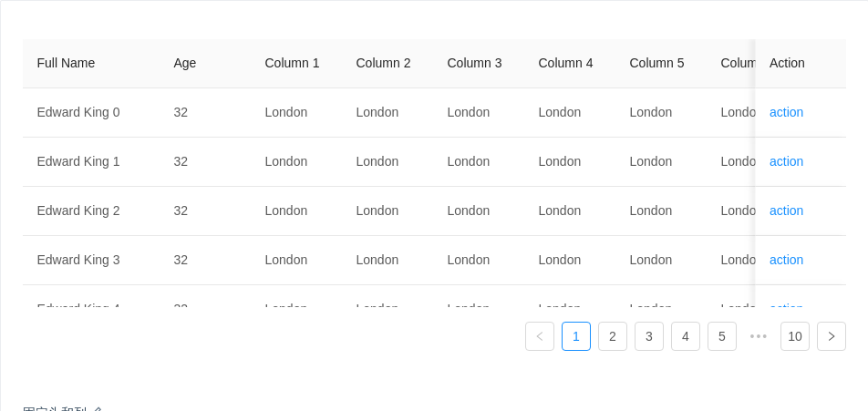Screen dimensions: 868x411
Task: Click the Column 5 header
Action: pyautogui.click(x=656, y=63)
